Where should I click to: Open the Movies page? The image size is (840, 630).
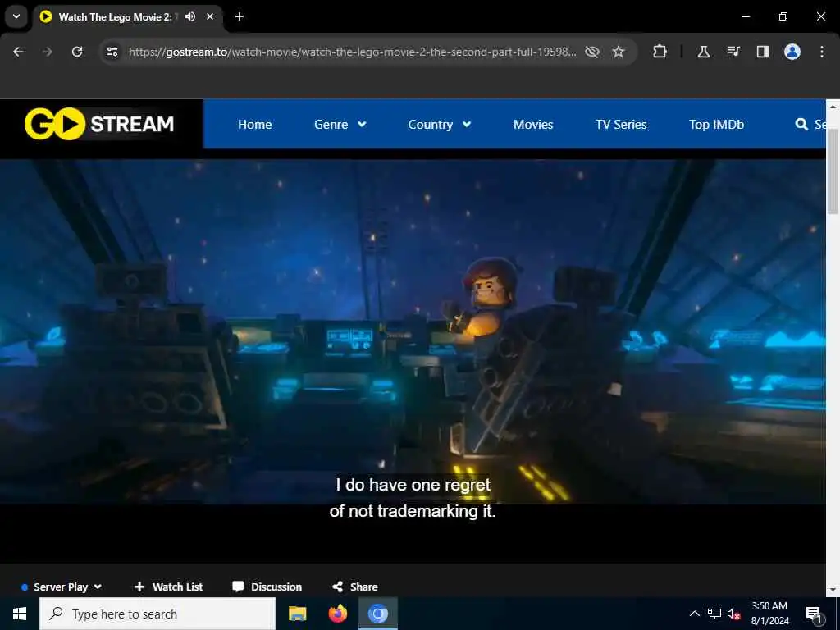coord(533,125)
